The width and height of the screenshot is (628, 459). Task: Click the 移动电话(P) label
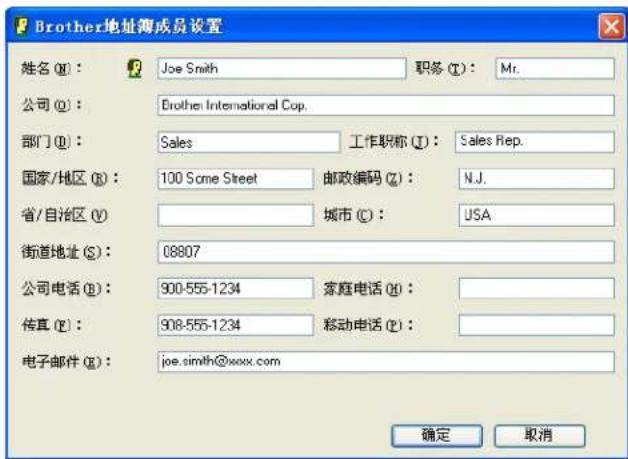click(x=368, y=325)
